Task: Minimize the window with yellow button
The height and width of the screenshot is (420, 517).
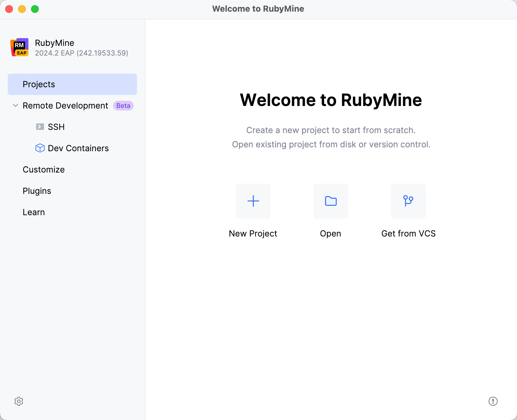Action: (22, 9)
